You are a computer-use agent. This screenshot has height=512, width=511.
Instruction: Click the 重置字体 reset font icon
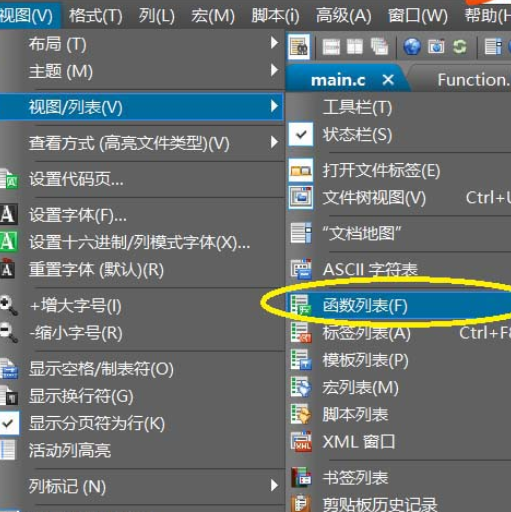point(7,268)
